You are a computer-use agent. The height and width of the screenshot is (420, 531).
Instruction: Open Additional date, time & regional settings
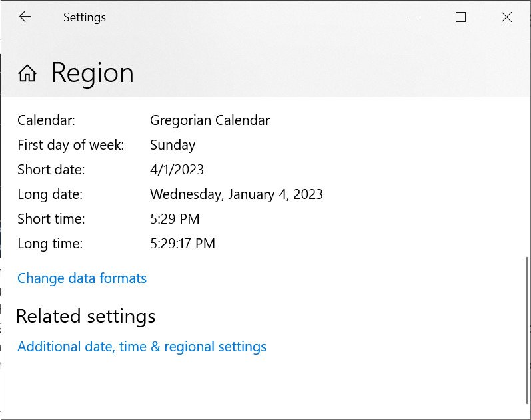(x=142, y=347)
